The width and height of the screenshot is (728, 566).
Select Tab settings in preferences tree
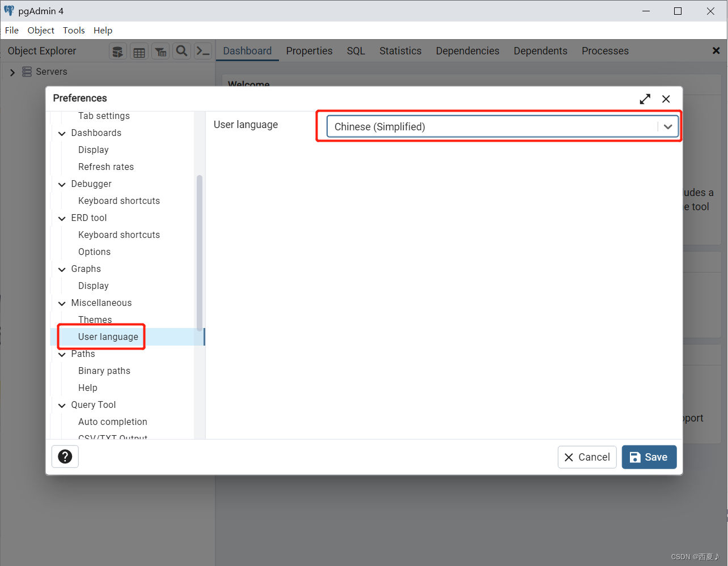pos(104,116)
